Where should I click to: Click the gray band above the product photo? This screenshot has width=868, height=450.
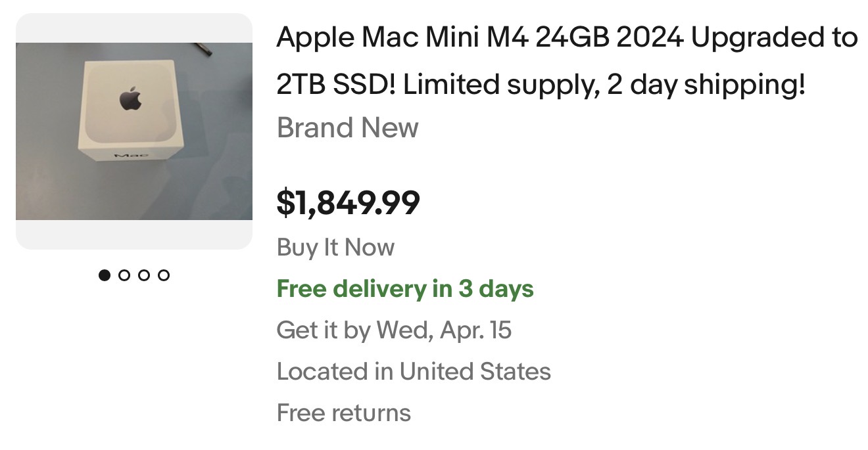pyautogui.click(x=134, y=28)
